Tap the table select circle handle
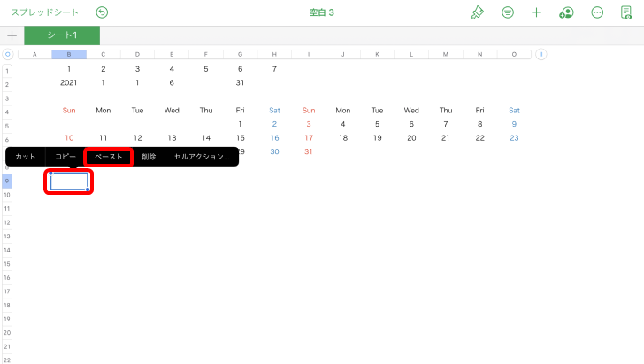This screenshot has width=644, height=364. (x=7, y=54)
